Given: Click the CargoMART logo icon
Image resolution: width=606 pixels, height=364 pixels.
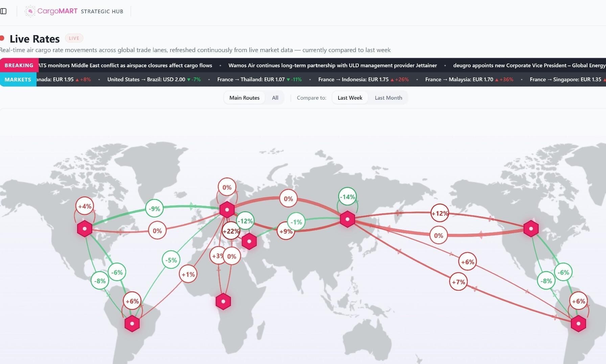Looking at the screenshot, I should [30, 11].
